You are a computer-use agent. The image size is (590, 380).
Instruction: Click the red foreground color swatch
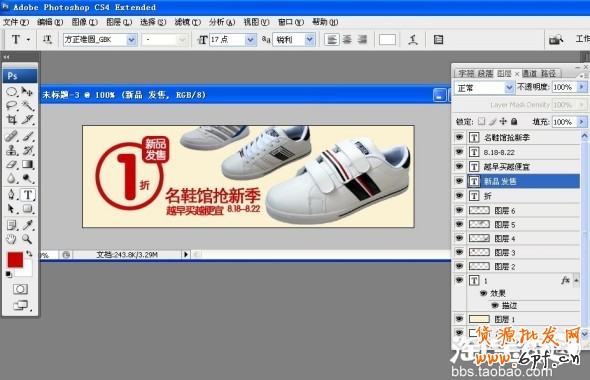pyautogui.click(x=15, y=260)
